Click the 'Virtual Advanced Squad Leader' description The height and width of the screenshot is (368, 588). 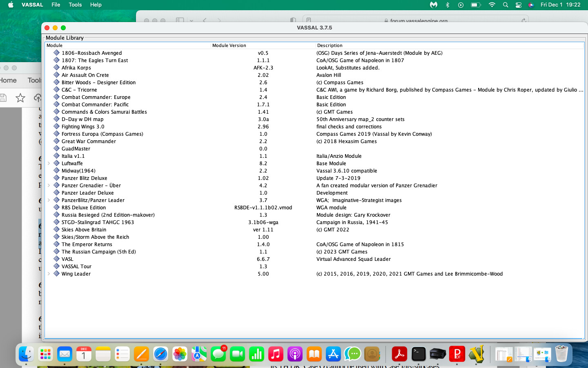coord(354,259)
